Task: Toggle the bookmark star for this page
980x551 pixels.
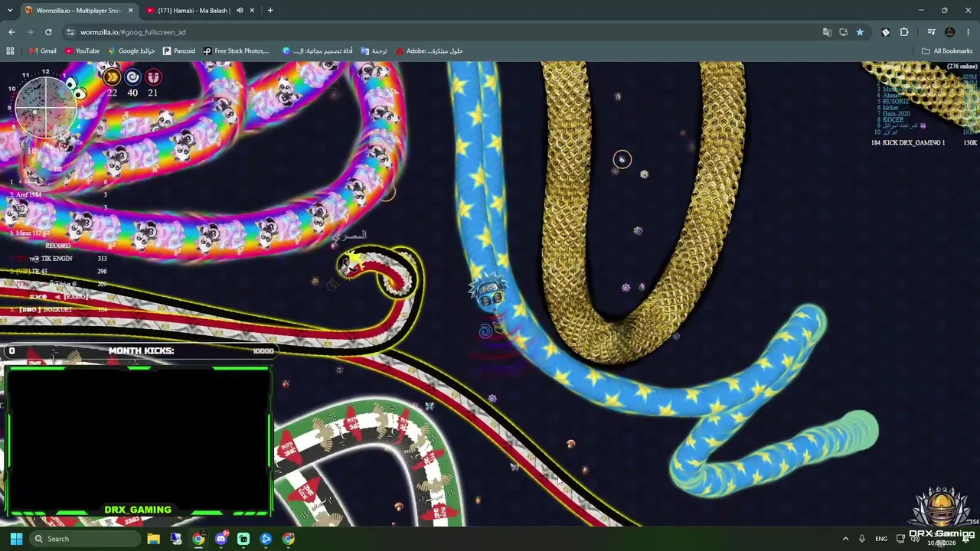Action: click(x=860, y=32)
